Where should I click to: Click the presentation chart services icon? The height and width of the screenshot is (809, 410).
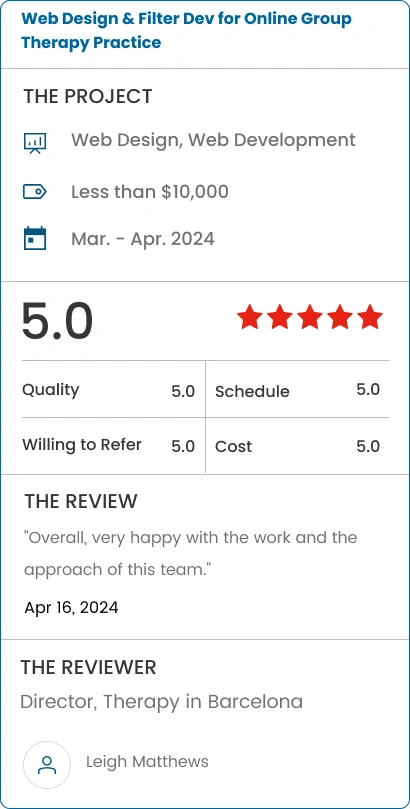click(35, 143)
